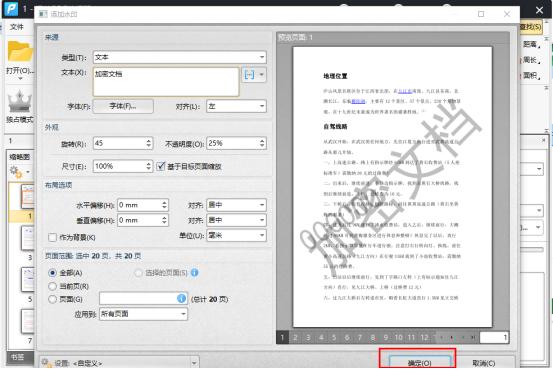Click the 缩略图 panel header
This screenshot has width=553, height=369.
[20, 157]
